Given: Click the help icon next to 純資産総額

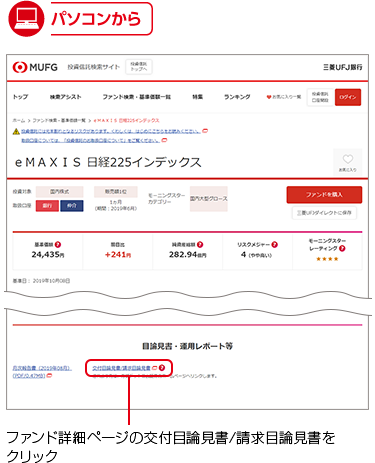Looking at the screenshot, I should (200, 244).
